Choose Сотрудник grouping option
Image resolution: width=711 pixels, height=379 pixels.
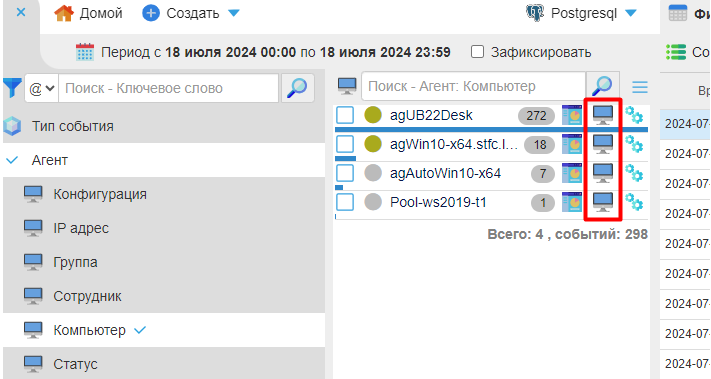click(164, 296)
